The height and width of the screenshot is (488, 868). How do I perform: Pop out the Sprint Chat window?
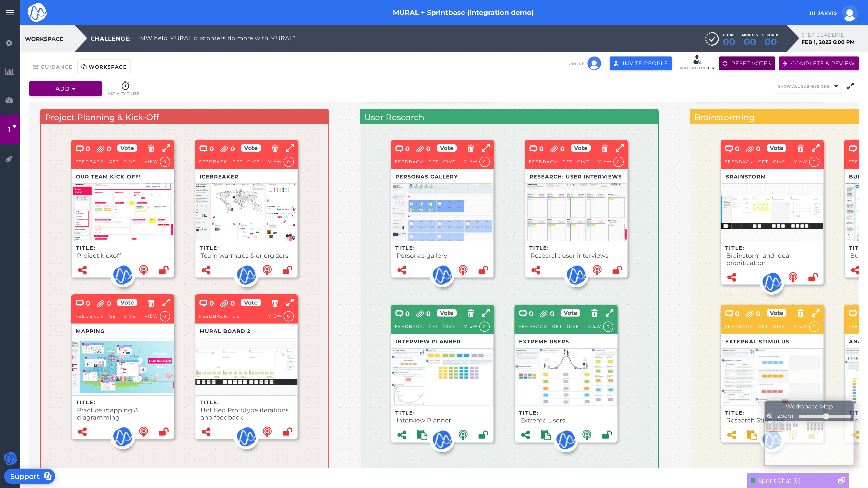841,481
